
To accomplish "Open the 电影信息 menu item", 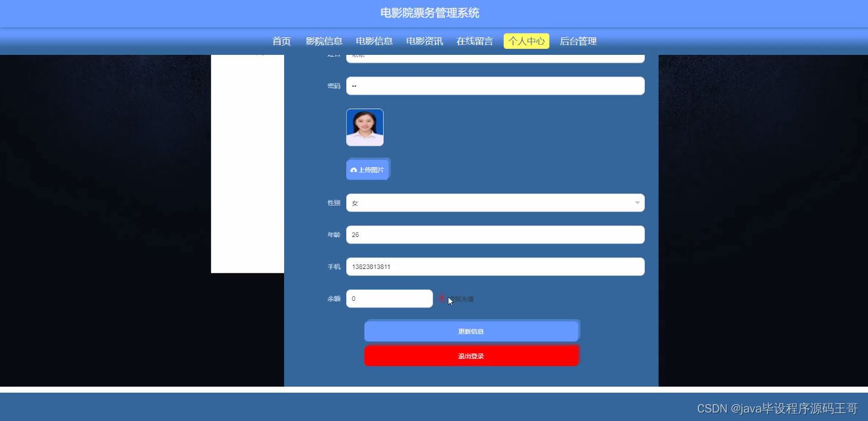I will point(374,41).
